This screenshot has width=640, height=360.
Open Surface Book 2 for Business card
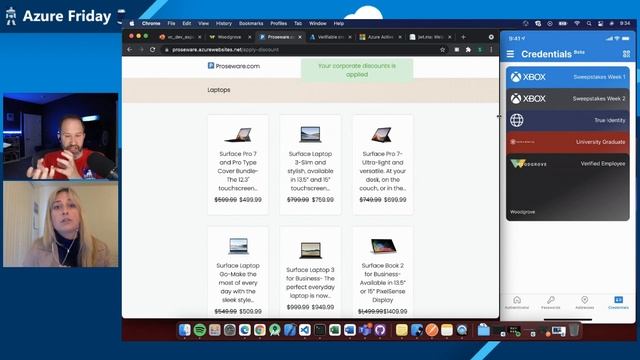pyautogui.click(x=382, y=273)
